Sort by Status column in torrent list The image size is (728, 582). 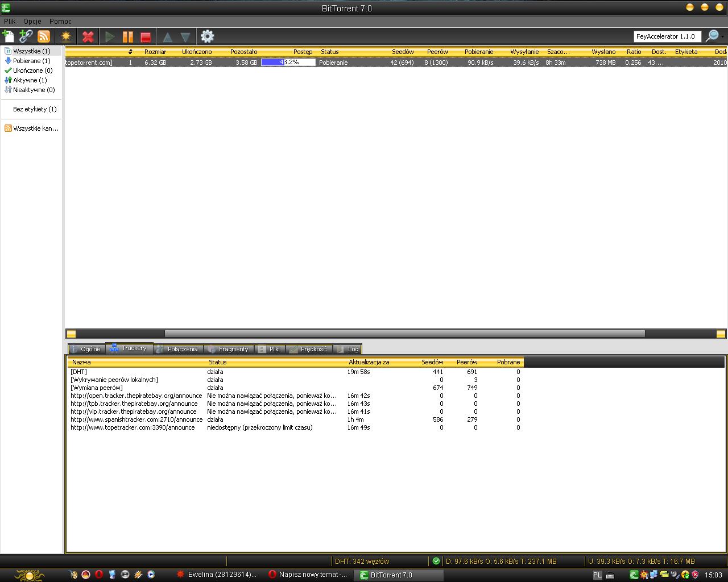tap(330, 52)
